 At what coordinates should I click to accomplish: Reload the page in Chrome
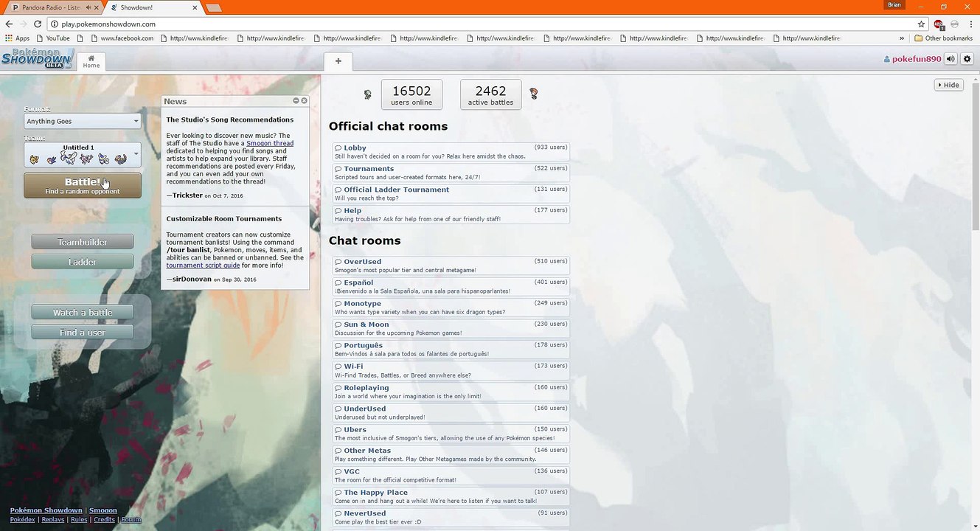point(38,24)
